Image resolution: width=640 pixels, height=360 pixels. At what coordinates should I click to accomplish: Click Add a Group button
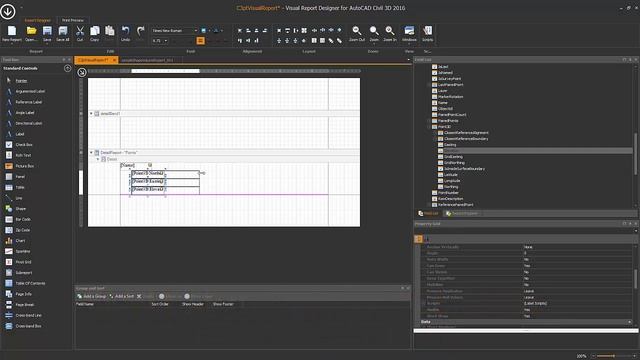91,296
